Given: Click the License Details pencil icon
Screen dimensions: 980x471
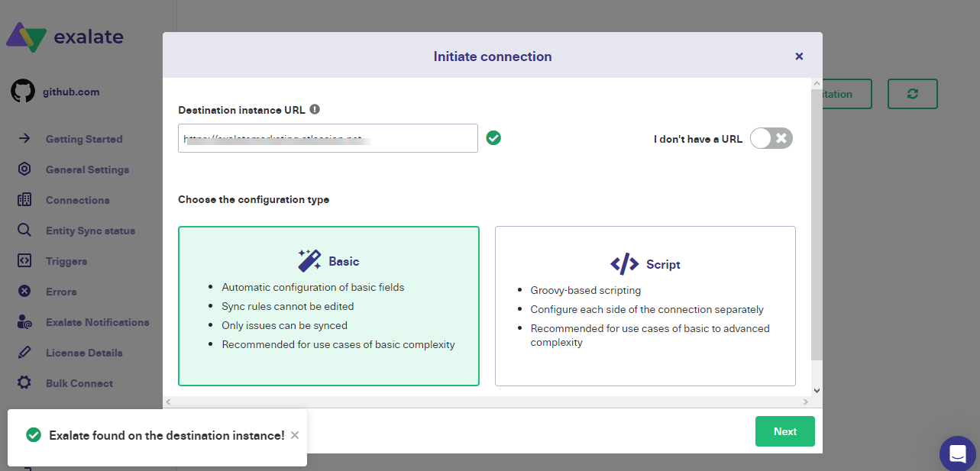Looking at the screenshot, I should pyautogui.click(x=24, y=353).
